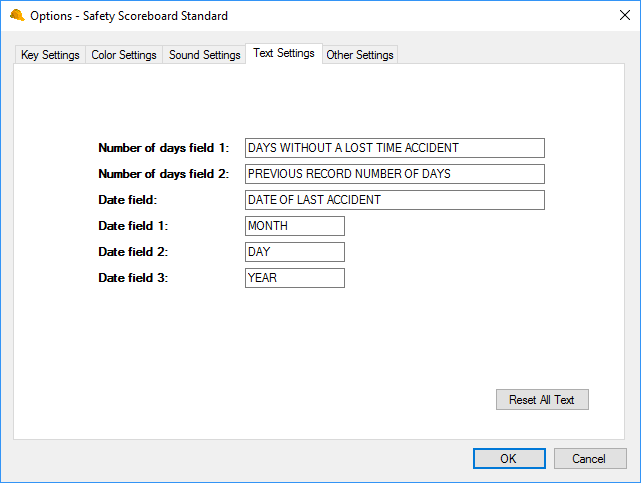Confirm changes with the OK button
This screenshot has height=483, width=641.
click(x=508, y=459)
